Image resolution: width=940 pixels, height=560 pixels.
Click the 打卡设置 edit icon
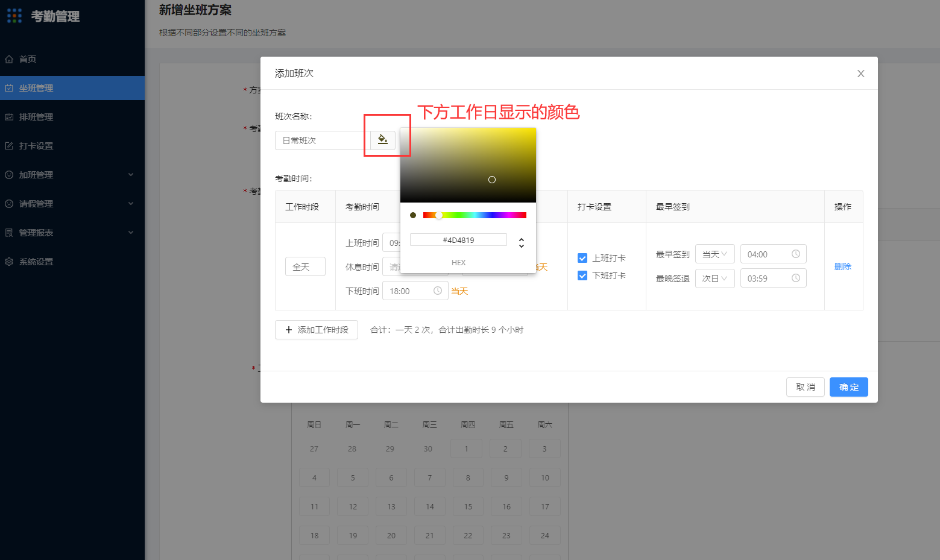pos(9,146)
